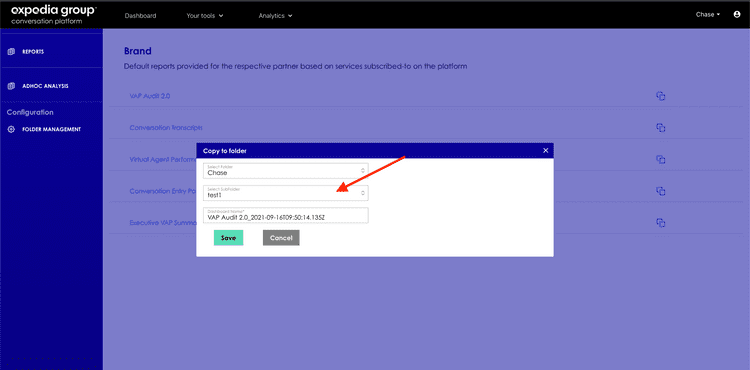The height and width of the screenshot is (370, 750).
Task: Expand Analytics menu
Action: [x=276, y=15]
